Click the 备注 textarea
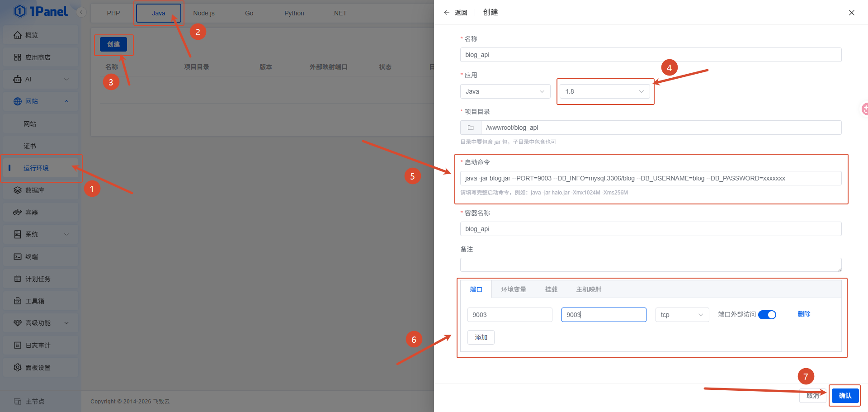Viewport: 868px width, 412px height. click(x=651, y=265)
